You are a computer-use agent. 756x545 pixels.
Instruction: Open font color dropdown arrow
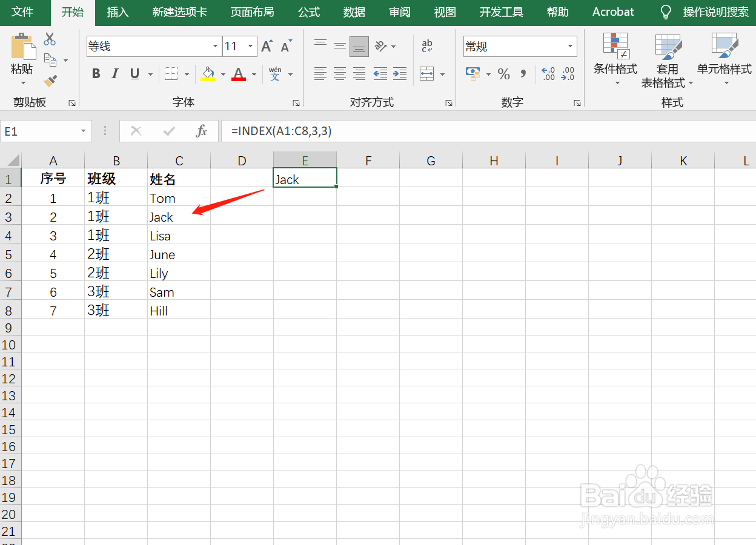[x=254, y=74]
